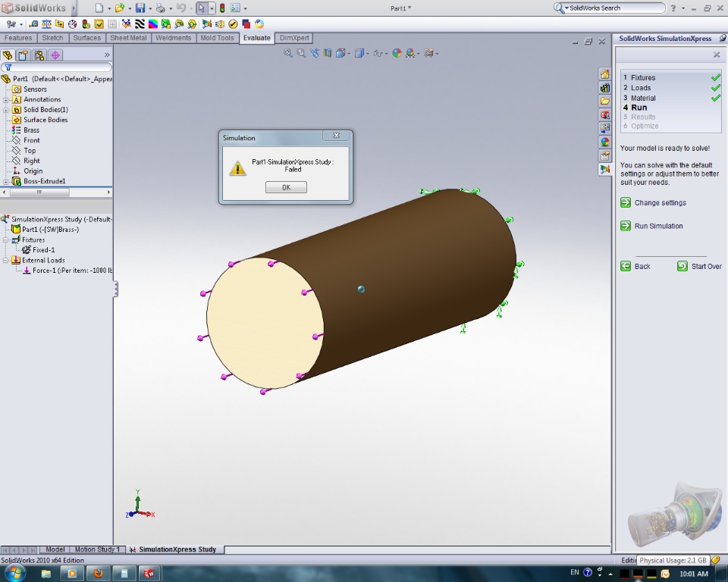728x582 pixels.
Task: Collapse the External Loads node
Action: pos(6,260)
